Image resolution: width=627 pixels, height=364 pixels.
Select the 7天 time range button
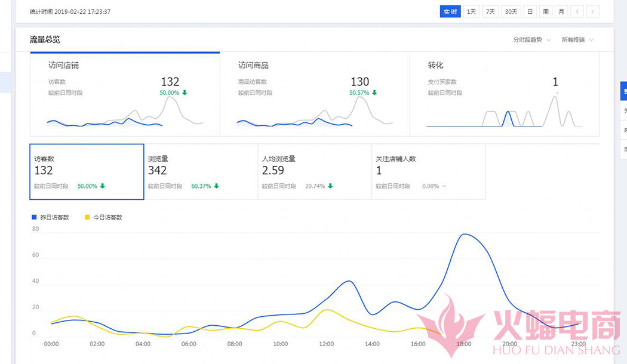tap(490, 11)
